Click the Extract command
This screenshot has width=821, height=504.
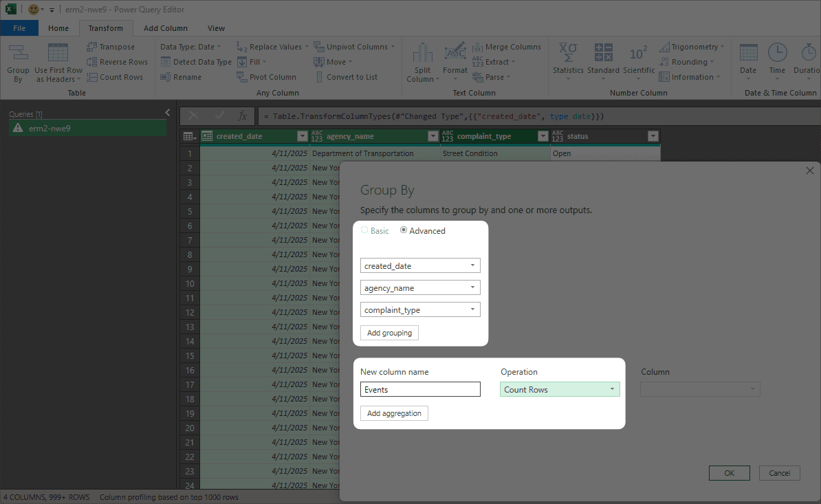click(493, 62)
